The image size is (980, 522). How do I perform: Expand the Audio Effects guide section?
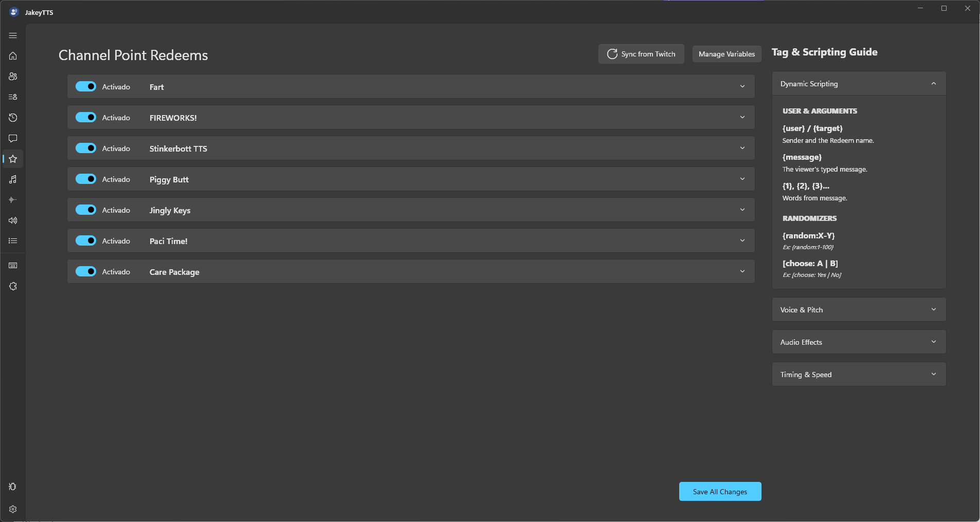[859, 342]
